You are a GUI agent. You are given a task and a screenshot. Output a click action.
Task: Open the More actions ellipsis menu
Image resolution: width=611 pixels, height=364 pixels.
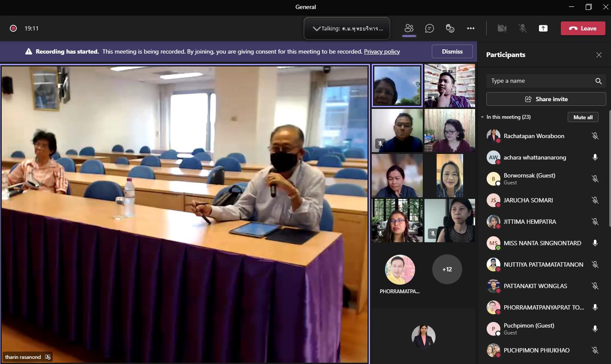[x=471, y=28]
